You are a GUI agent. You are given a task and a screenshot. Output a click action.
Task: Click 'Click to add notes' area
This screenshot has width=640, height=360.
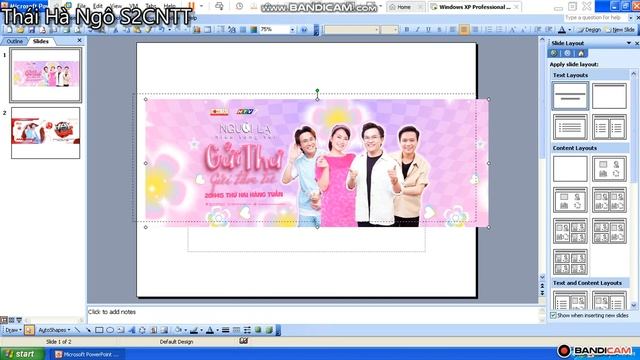coord(314,315)
